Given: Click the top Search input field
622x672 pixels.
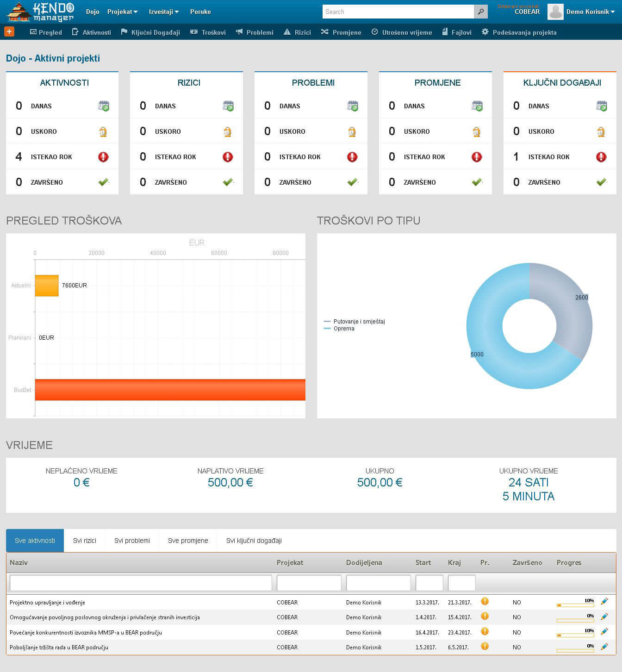Looking at the screenshot, I should click(x=398, y=12).
